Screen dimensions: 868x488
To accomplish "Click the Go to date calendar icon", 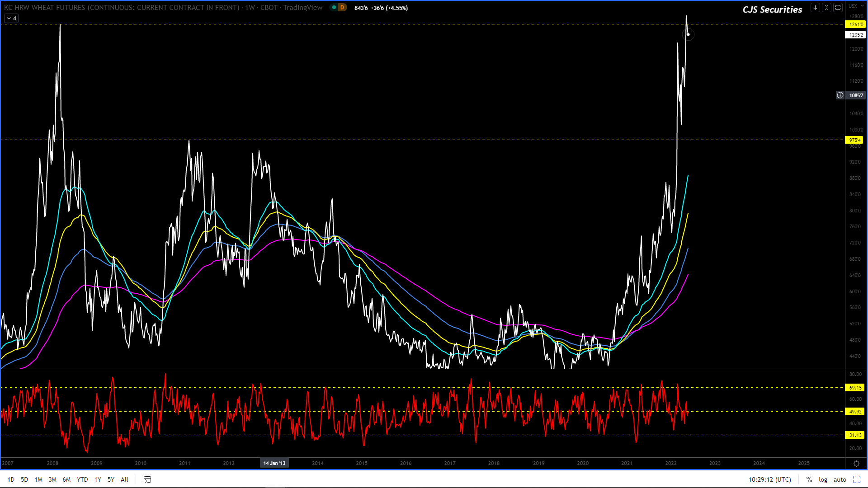I will point(147,479).
